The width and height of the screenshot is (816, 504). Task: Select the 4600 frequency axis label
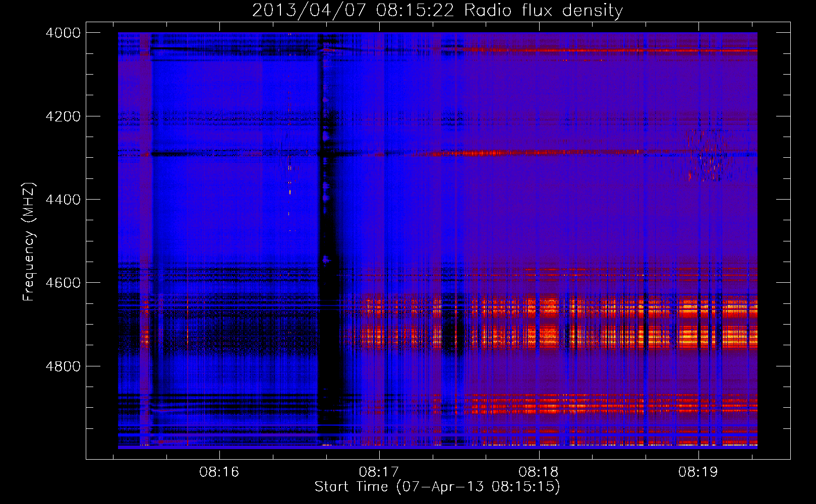point(63,283)
